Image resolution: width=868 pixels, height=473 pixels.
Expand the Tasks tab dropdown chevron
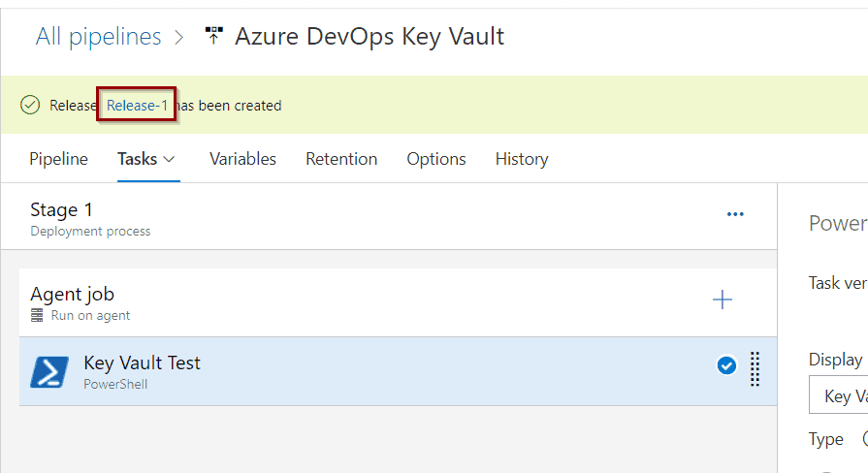pos(170,159)
